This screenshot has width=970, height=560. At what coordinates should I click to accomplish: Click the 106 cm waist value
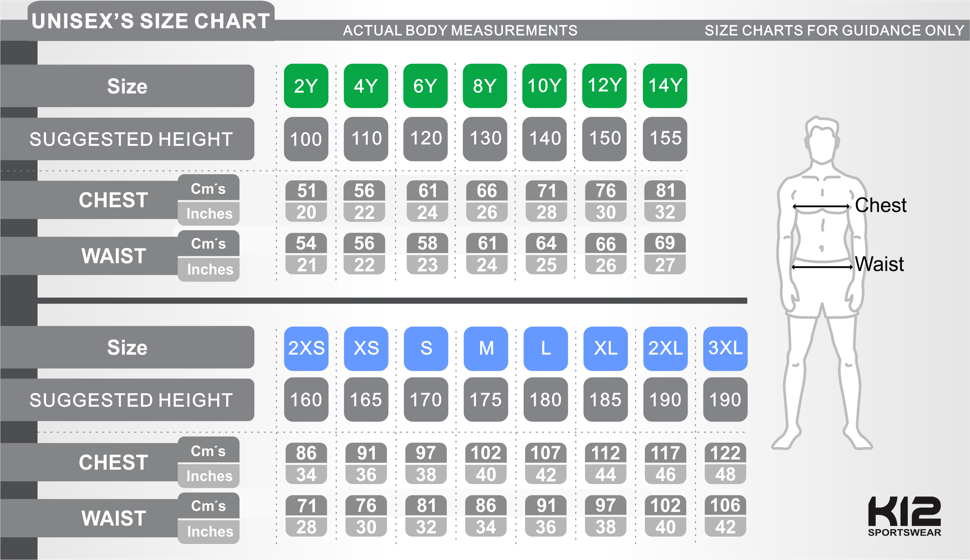click(x=725, y=505)
